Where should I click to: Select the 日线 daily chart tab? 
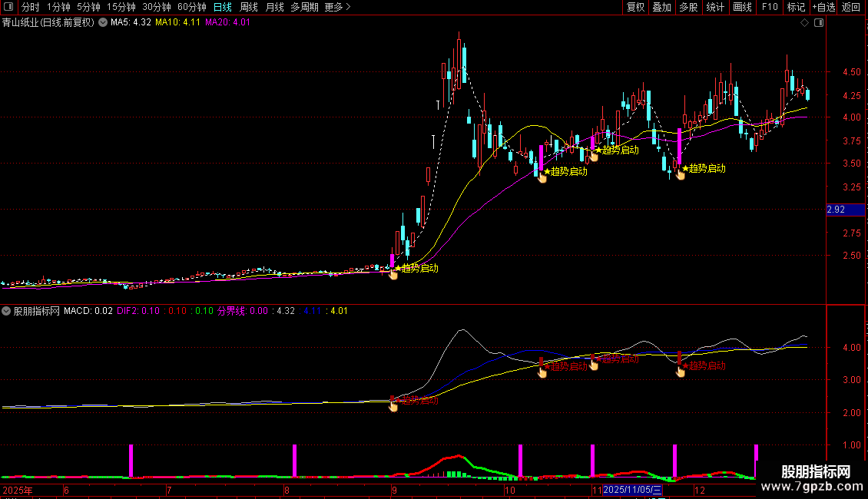(x=223, y=7)
